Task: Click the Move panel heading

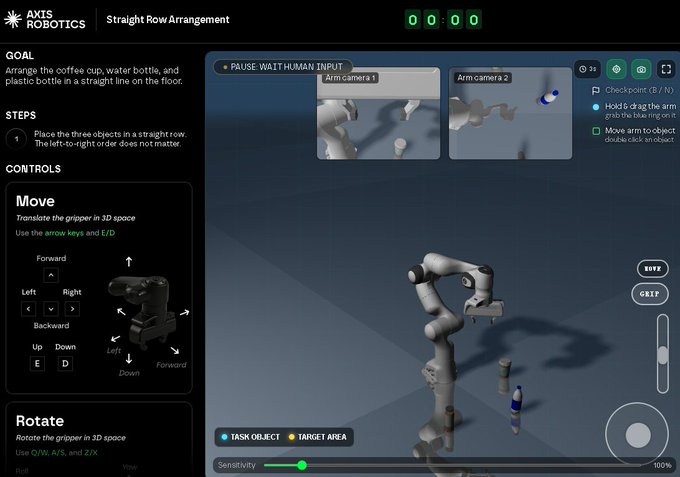Action: point(35,201)
